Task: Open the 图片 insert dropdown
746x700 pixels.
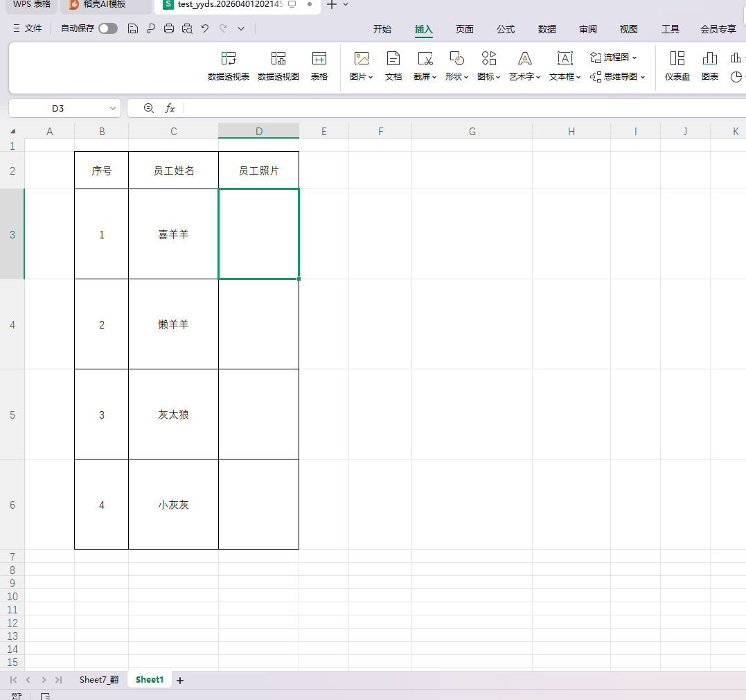Action: click(361, 67)
